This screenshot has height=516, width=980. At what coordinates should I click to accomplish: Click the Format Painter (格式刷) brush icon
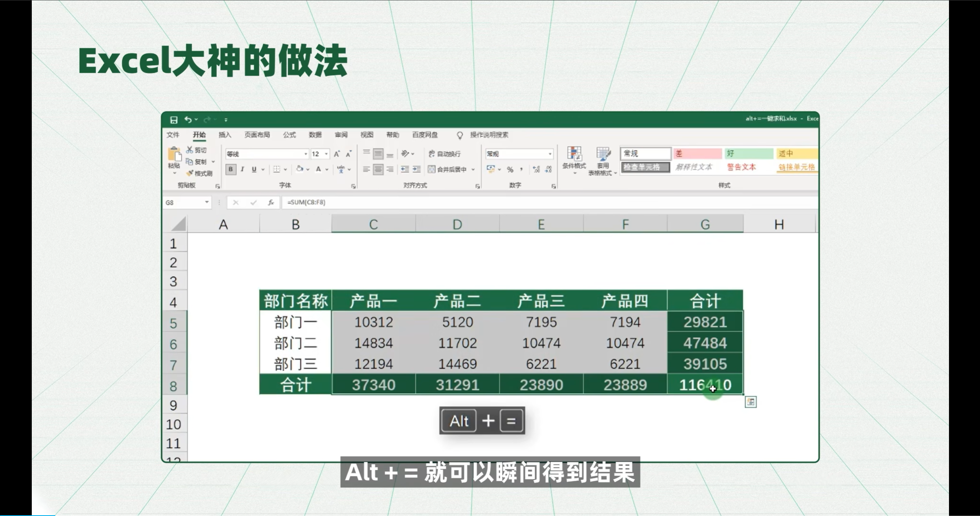click(x=190, y=173)
